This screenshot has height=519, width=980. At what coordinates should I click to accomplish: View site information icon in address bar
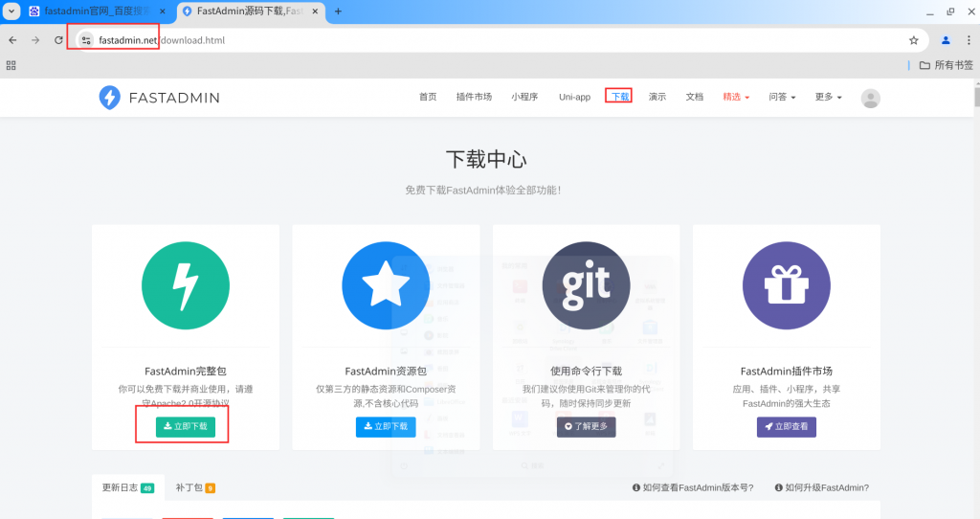[86, 40]
